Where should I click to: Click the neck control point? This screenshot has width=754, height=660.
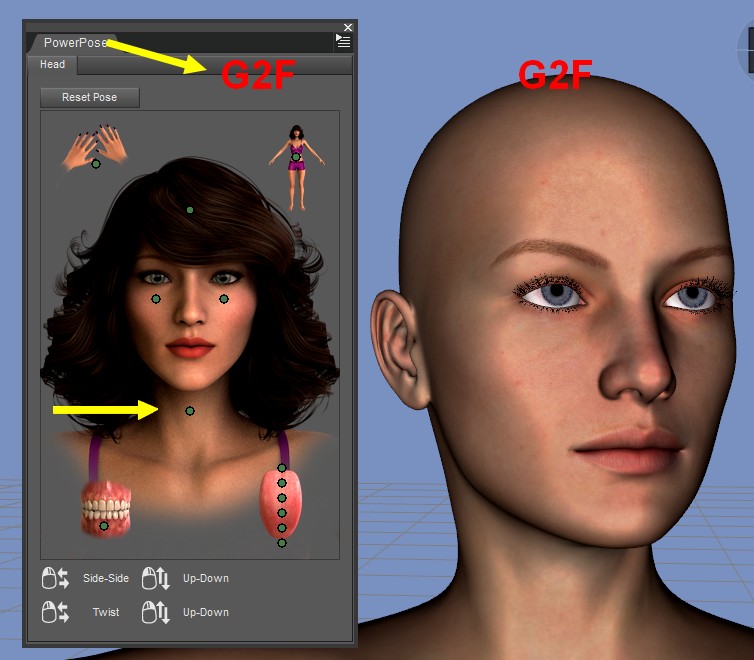click(190, 411)
